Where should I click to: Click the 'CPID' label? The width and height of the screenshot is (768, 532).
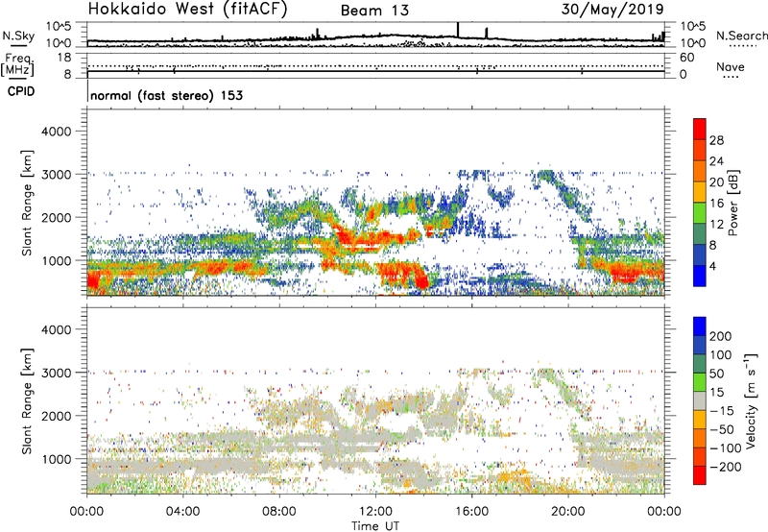click(x=21, y=91)
